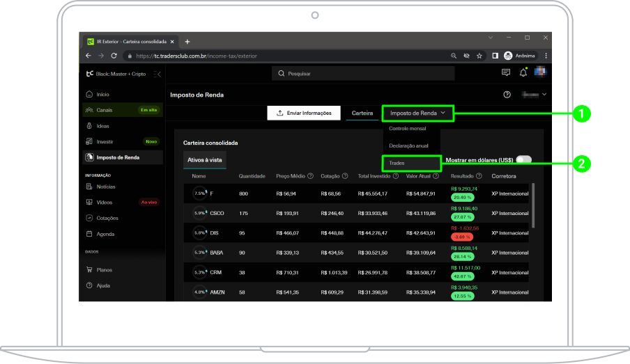Open Notícias in sidebar
The image size is (630, 364).
123,187
